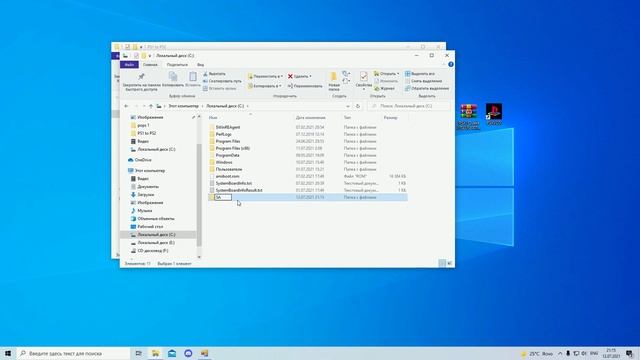Open Локальный диск (E:) in navigation pane
The image size is (640, 360).
156,242
